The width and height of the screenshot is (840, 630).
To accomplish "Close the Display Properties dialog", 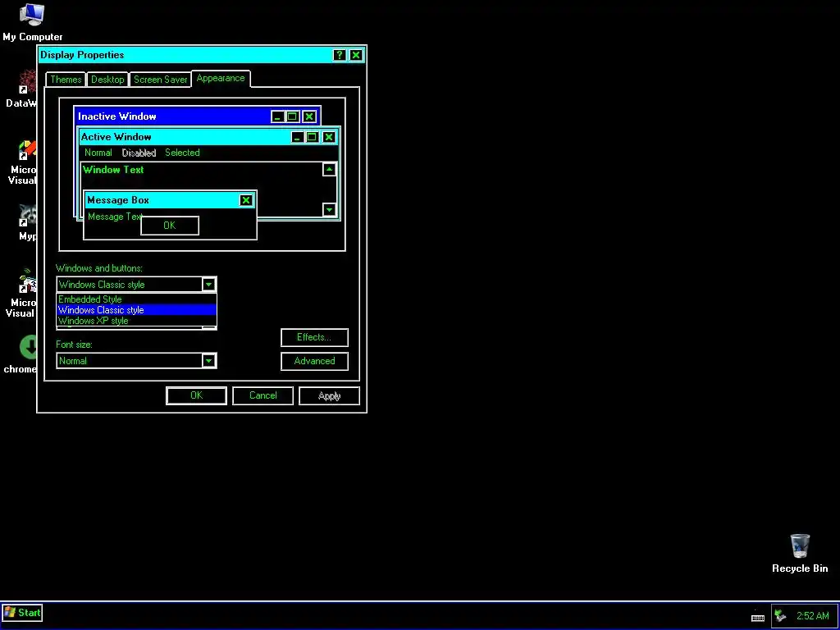I will 356,55.
